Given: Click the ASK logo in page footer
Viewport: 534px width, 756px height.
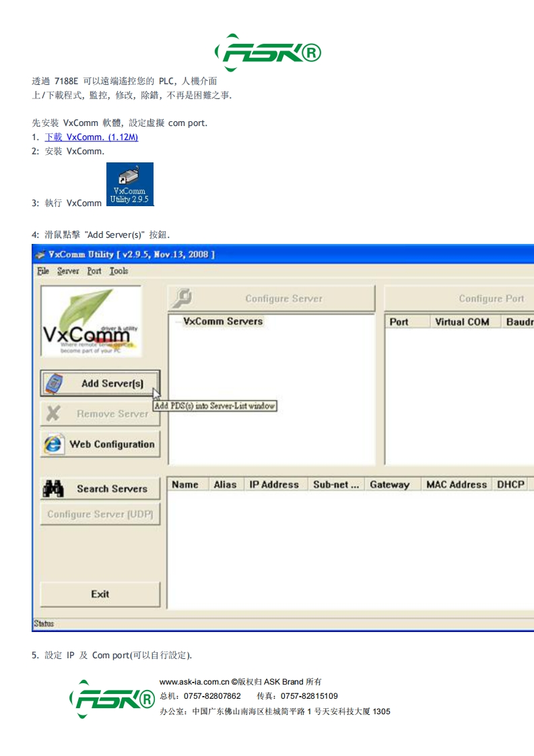Looking at the screenshot, I should [x=112, y=699].
